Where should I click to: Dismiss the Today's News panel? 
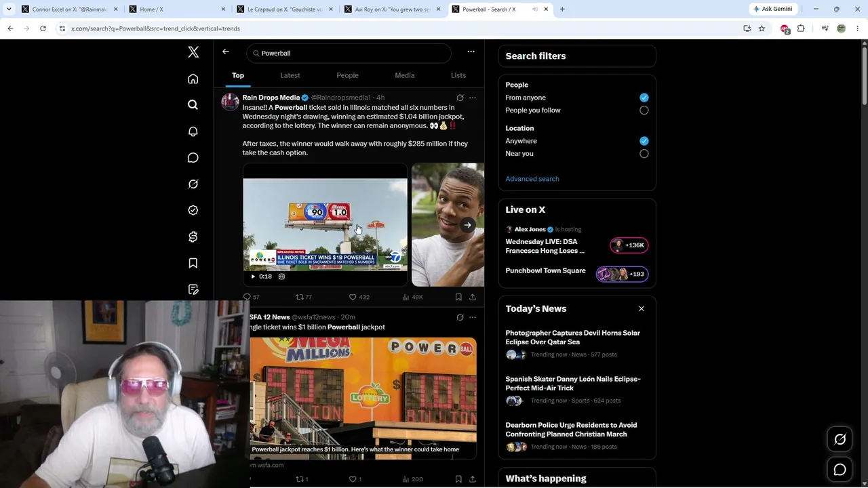[641, 309]
